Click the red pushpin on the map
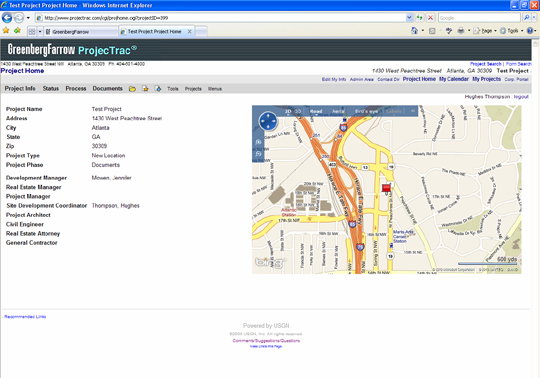 click(386, 188)
